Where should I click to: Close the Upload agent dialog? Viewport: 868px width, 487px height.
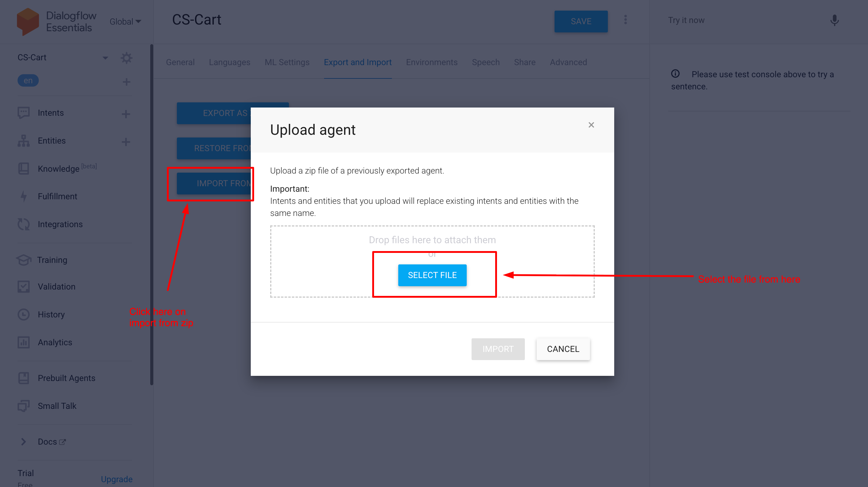(x=591, y=125)
